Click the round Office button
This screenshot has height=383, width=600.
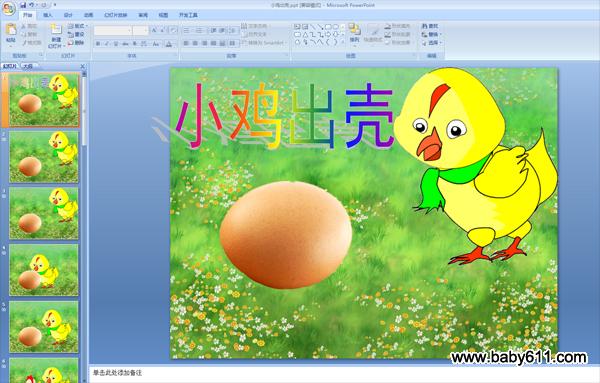(x=8, y=8)
